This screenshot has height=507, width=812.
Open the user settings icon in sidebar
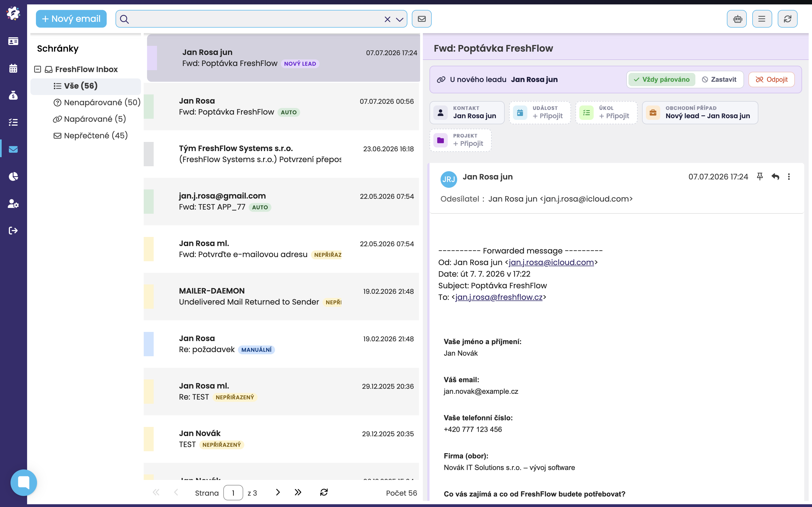(x=13, y=204)
